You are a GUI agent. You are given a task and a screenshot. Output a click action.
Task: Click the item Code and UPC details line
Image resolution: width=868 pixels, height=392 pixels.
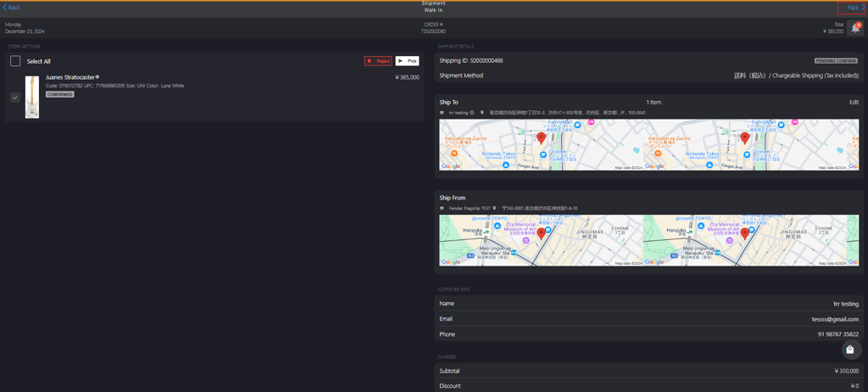(114, 86)
